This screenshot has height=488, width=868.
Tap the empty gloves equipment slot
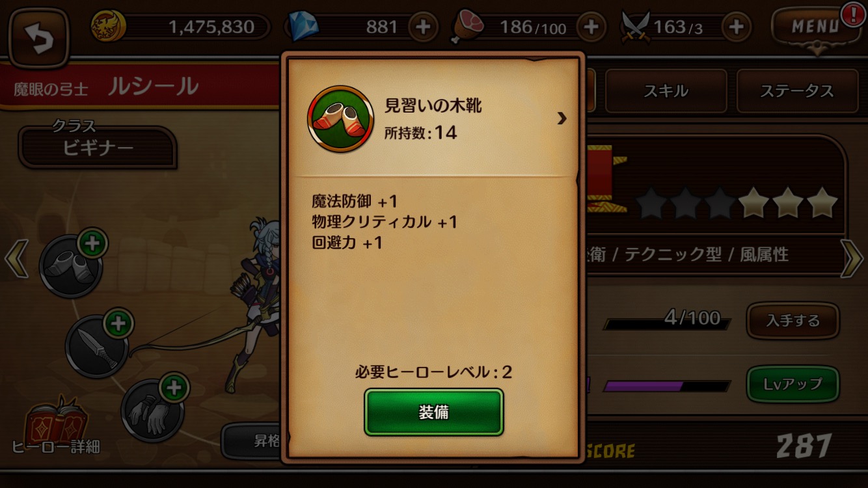pyautogui.click(x=152, y=411)
